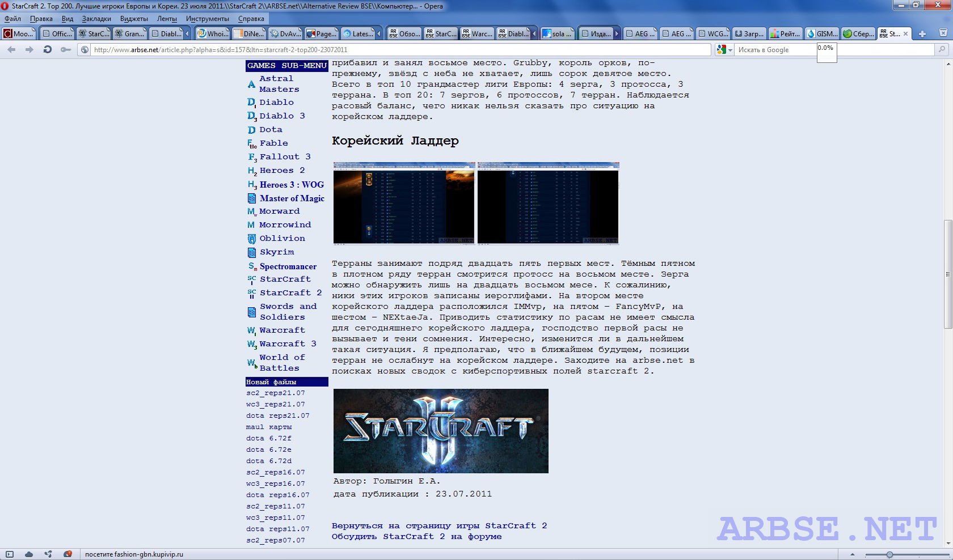Open the 'Обсудить StarCraft 2 на форуме' link
This screenshot has width=953, height=560.
pyautogui.click(x=416, y=537)
